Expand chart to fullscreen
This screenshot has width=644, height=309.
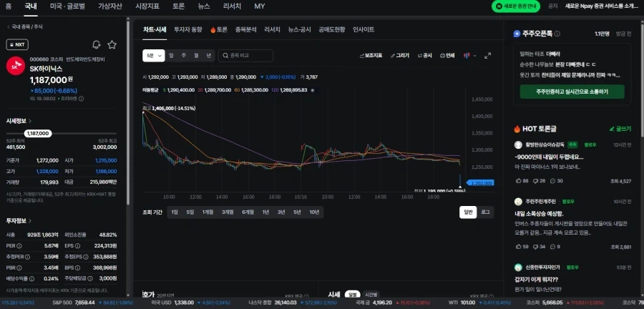[x=488, y=55]
